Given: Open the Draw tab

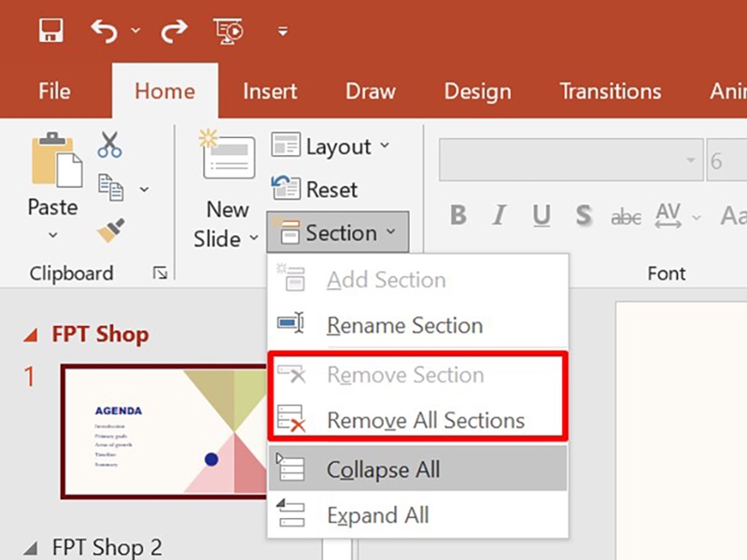Looking at the screenshot, I should tap(371, 91).
